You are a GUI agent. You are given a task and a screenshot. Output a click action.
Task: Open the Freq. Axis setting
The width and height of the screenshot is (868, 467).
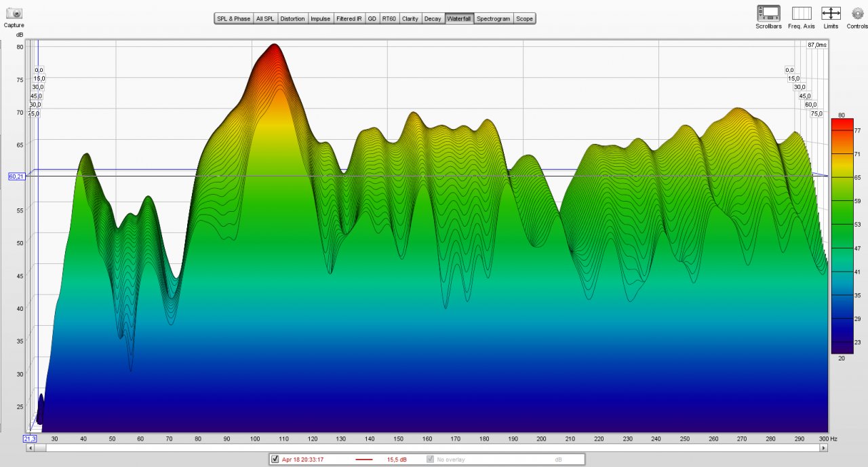pos(802,13)
